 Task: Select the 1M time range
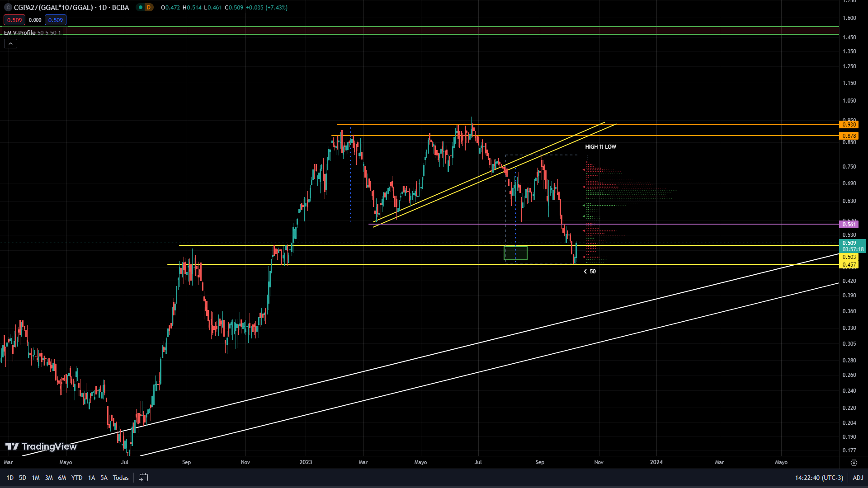pos(36,478)
